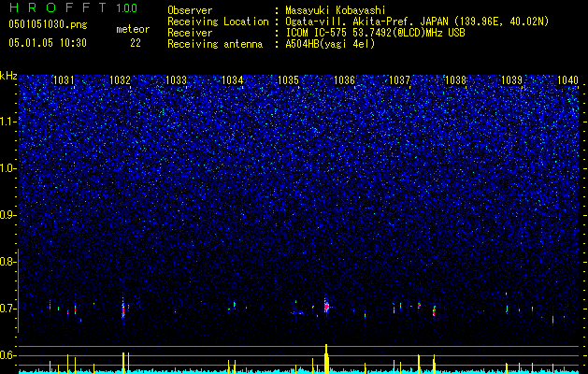This screenshot has height=374, width=588.
Task: Click the 1.1 frequency axis label
Action: (7, 122)
